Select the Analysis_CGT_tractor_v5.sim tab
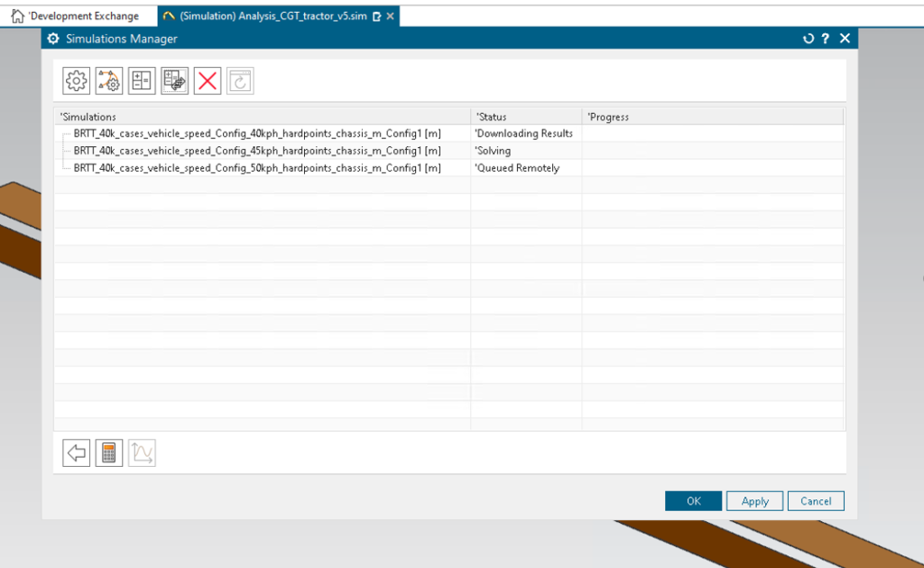The height and width of the screenshot is (568, 924). (271, 15)
